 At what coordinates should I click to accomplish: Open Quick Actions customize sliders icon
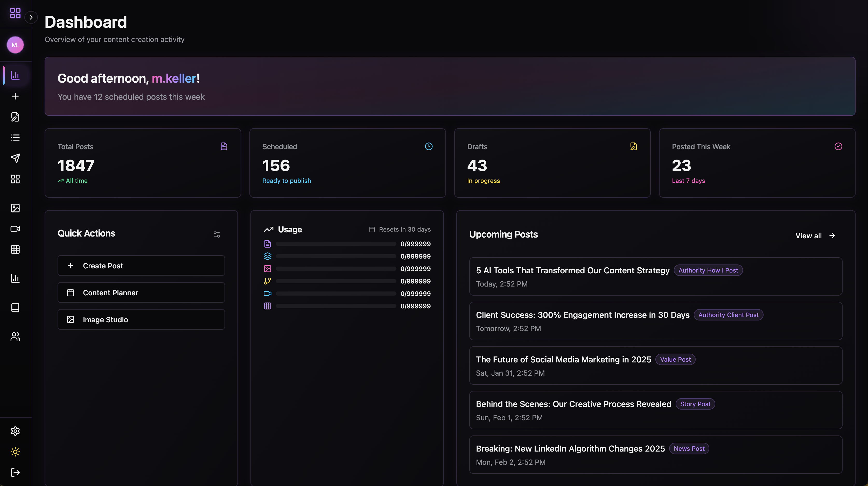click(217, 234)
